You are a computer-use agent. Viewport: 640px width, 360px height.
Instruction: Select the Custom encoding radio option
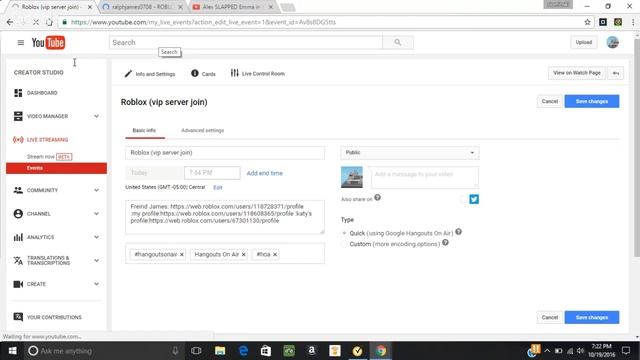click(x=344, y=244)
